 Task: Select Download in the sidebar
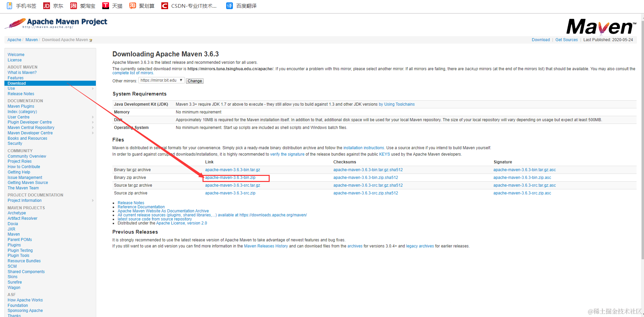(50, 83)
